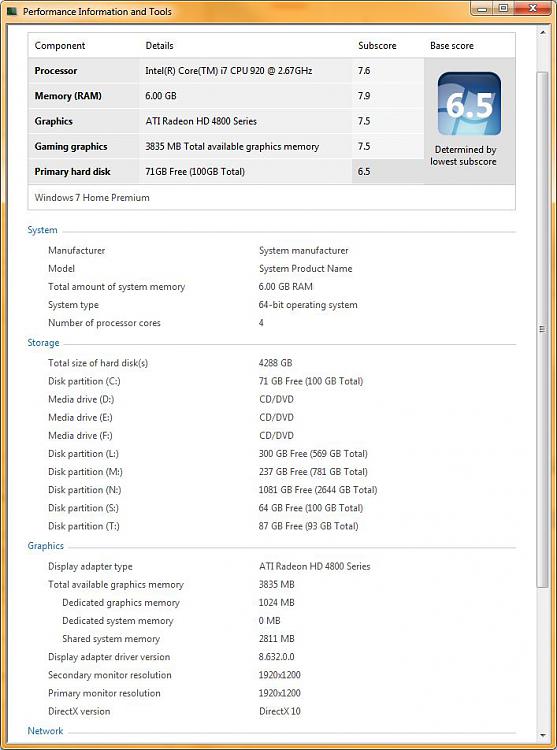Click the 4288 GB total disk size
Viewport: 557px width, 750px height.
coord(275,363)
